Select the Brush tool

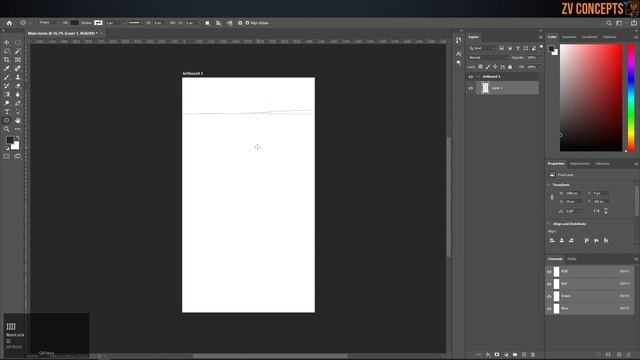7,77
